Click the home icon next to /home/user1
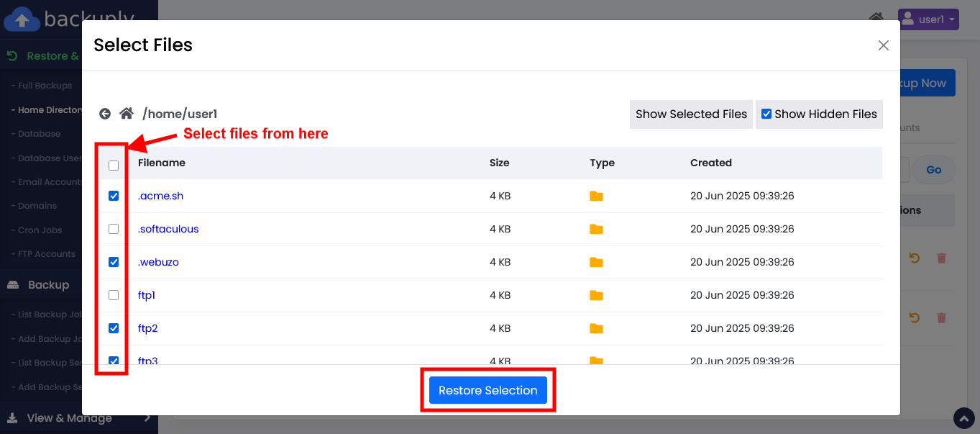Screen dimensions: 980x434 127,114
